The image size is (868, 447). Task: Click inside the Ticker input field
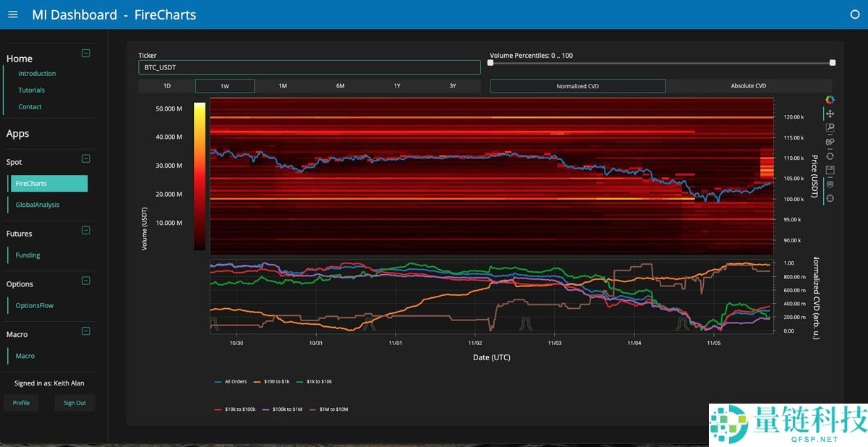click(310, 67)
